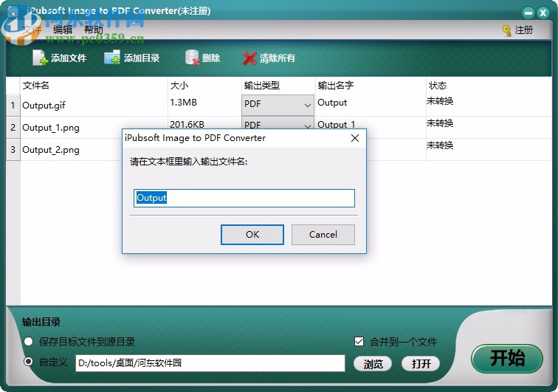Minimize the converter window
Screen dimensions: 558x392
pos(528,13)
